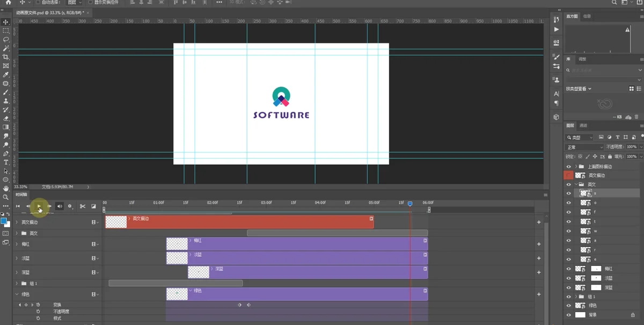
Task: Switch library to grid view
Action: point(631,89)
